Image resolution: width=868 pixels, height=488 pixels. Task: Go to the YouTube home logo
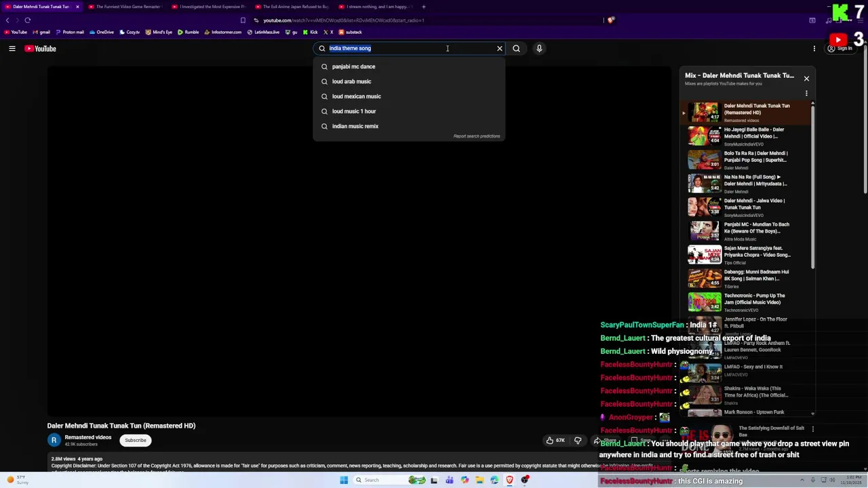[x=40, y=48]
